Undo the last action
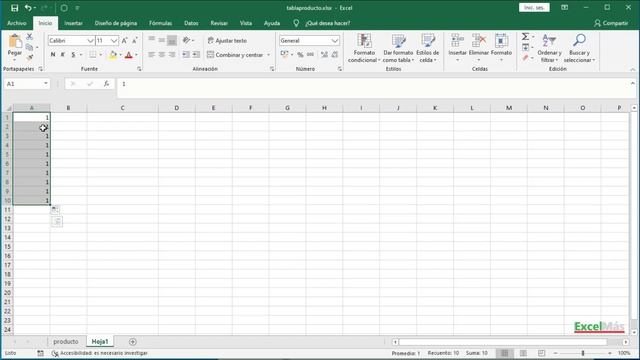The width and height of the screenshot is (640, 360). click(x=28, y=8)
